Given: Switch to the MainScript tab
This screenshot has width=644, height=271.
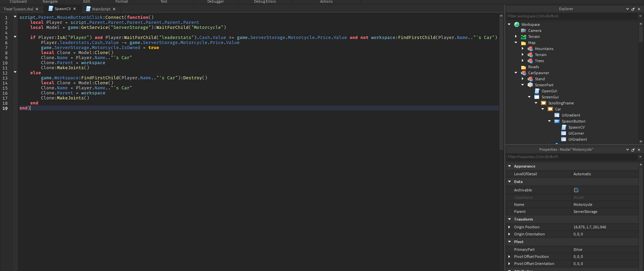Looking at the screenshot, I should [101, 8].
